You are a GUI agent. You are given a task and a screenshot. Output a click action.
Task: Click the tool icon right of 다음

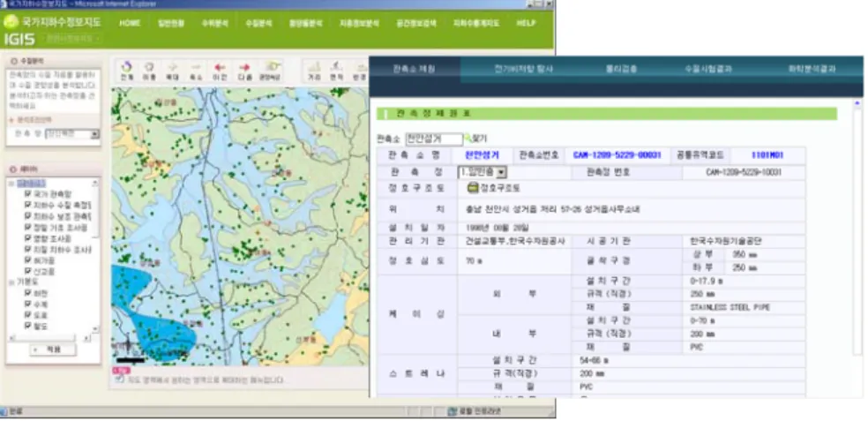(270, 71)
